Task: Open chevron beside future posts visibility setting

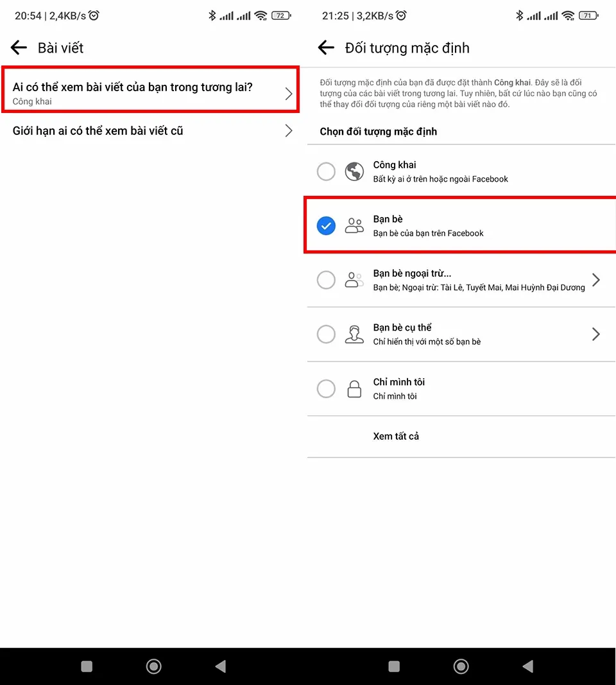Action: [x=288, y=94]
